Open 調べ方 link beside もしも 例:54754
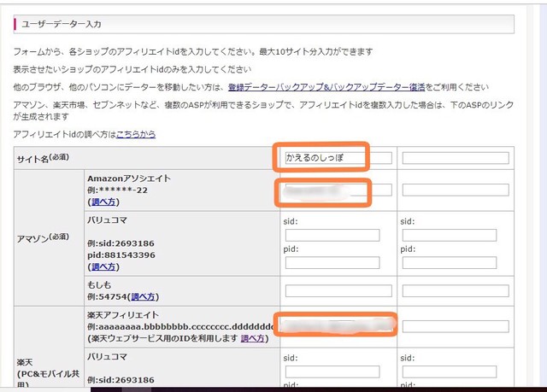The width and height of the screenshot is (547, 392). [143, 296]
